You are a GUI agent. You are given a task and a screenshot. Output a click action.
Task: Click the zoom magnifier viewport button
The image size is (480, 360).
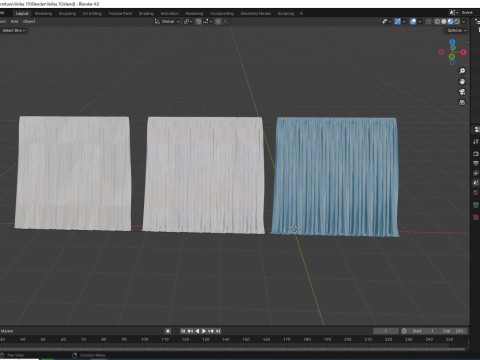462,71
